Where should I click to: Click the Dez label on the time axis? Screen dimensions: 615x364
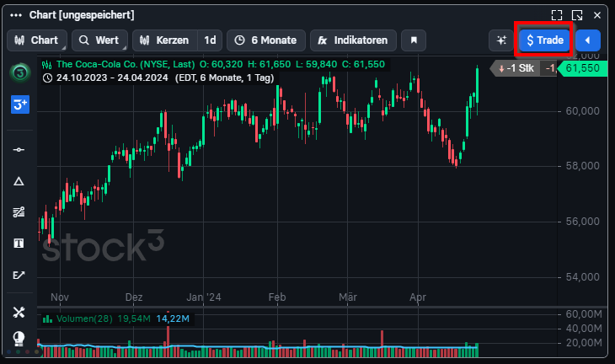tap(134, 297)
